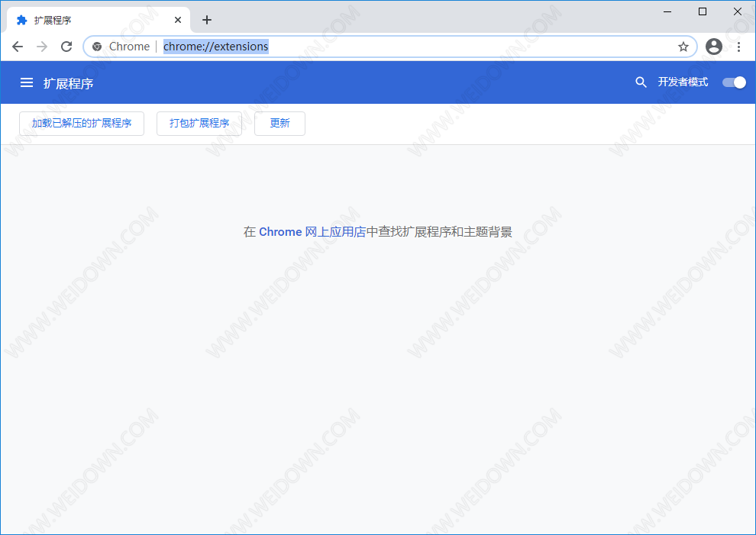Open Chrome's three-dot customize menu
The height and width of the screenshot is (535, 756).
point(738,47)
